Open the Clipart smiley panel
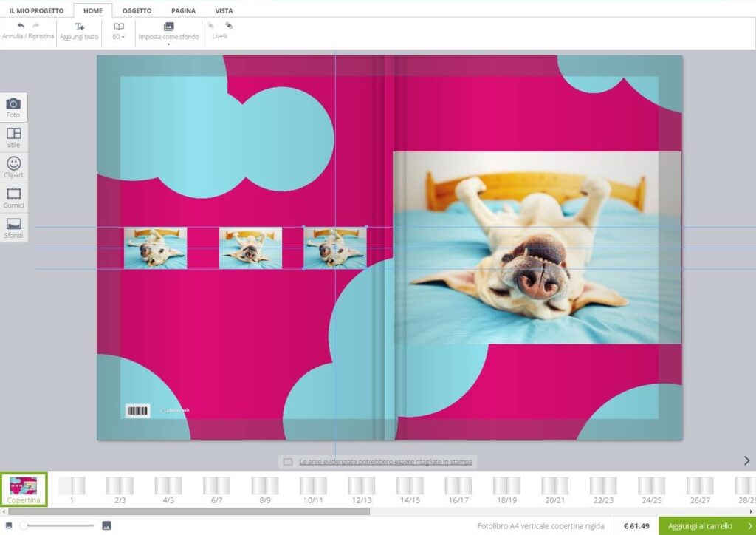 [x=13, y=168]
